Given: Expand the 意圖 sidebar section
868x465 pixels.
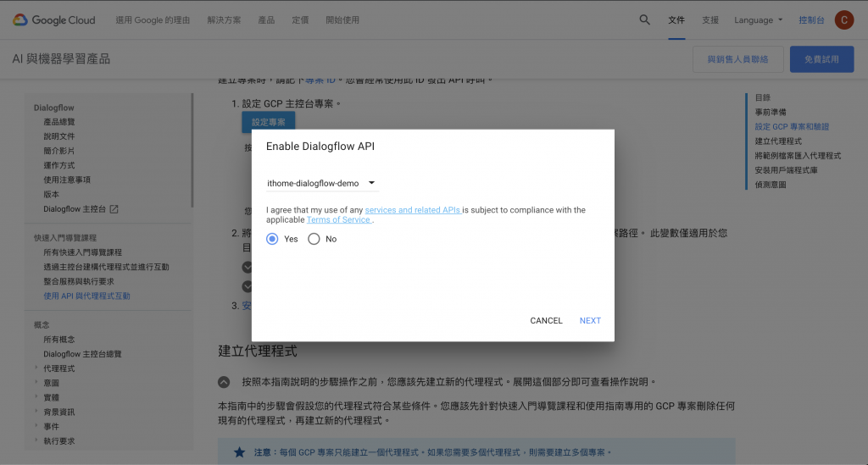Looking at the screenshot, I should (36, 382).
